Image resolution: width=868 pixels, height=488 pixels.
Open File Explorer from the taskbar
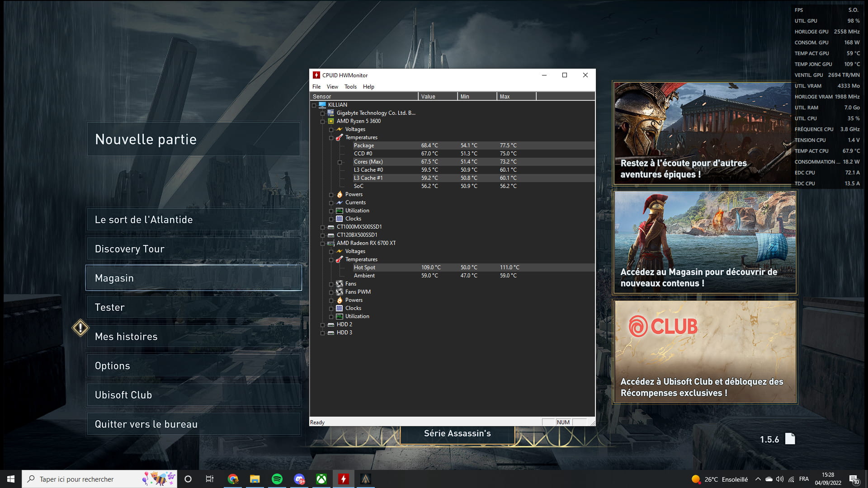[255, 479]
